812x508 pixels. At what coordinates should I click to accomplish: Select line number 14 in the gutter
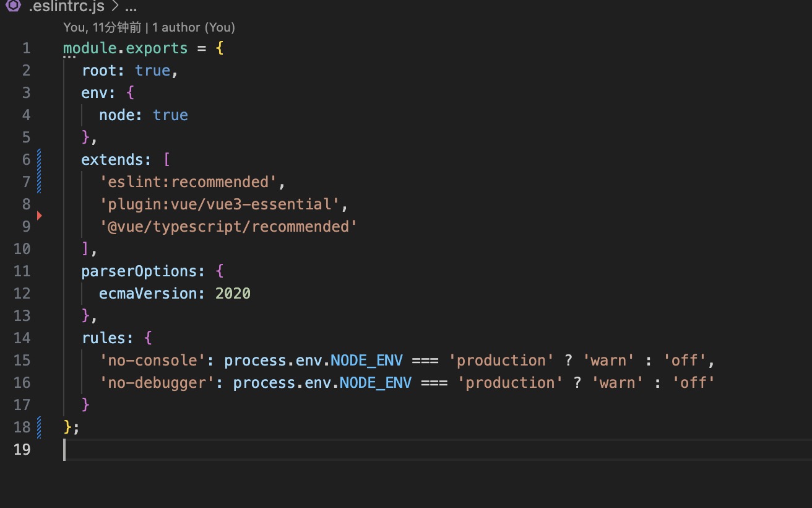(x=22, y=338)
